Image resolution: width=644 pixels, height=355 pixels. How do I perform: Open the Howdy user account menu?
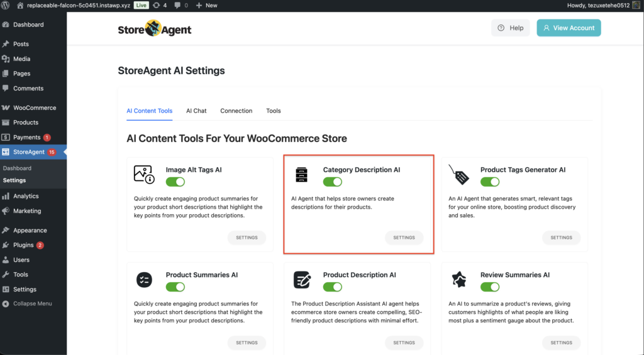coord(599,5)
